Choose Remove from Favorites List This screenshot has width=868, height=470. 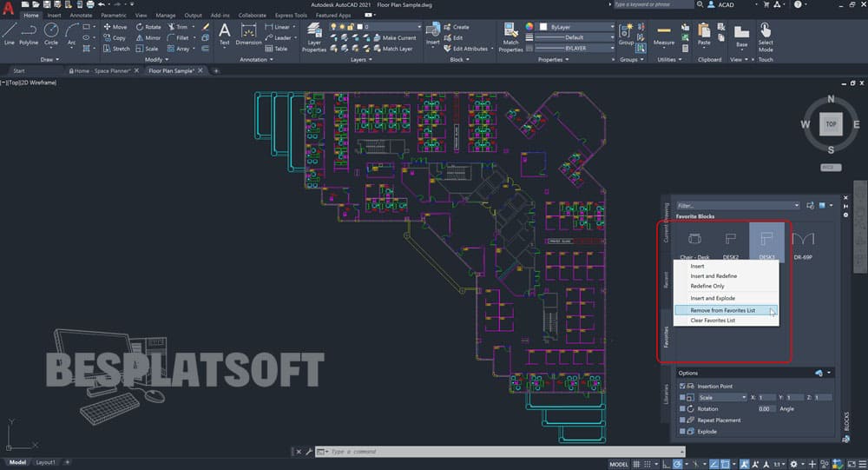(x=725, y=309)
